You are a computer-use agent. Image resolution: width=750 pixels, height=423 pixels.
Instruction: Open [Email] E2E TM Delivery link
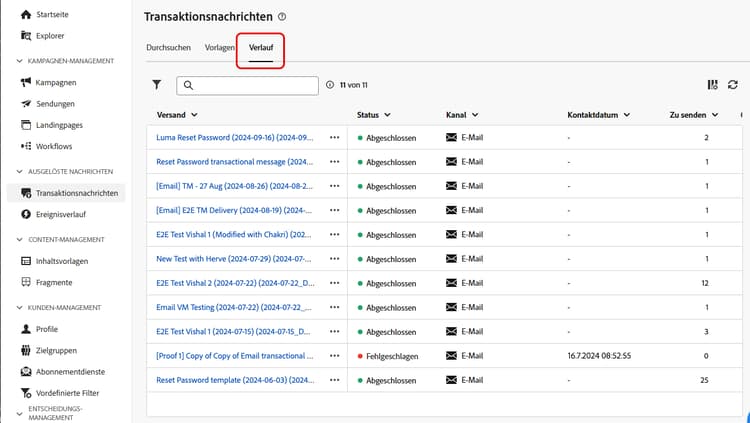[233, 210]
